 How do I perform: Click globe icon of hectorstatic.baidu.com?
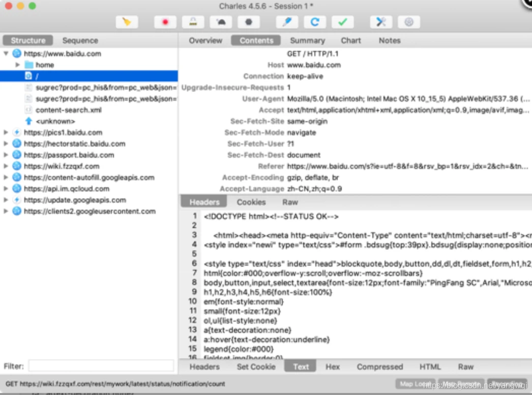tap(17, 144)
